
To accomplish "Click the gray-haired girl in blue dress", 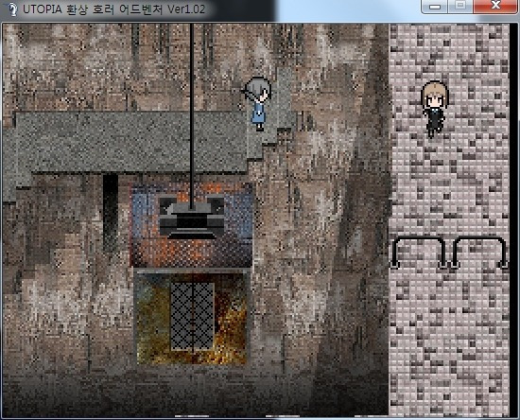I will point(258,104).
